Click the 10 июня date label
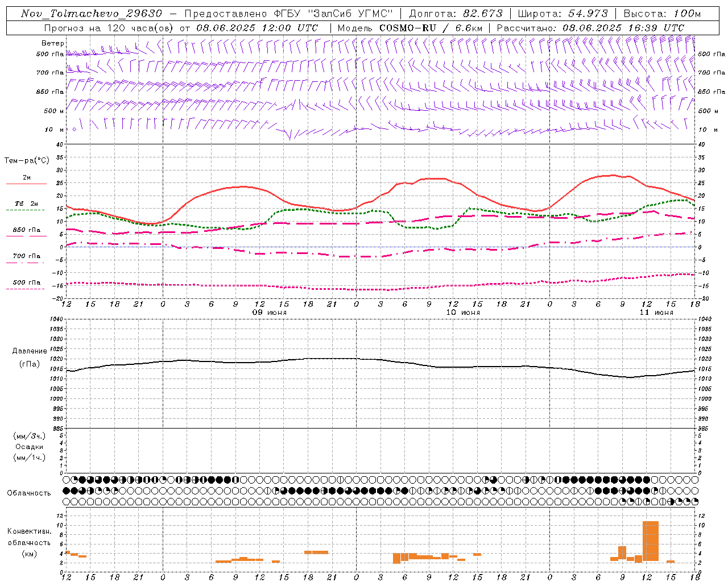This screenshot has width=728, height=582. tap(463, 313)
